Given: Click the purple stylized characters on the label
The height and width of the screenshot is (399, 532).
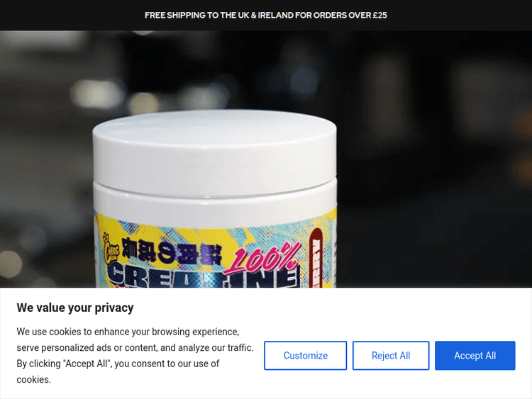Looking at the screenshot, I should (172, 251).
